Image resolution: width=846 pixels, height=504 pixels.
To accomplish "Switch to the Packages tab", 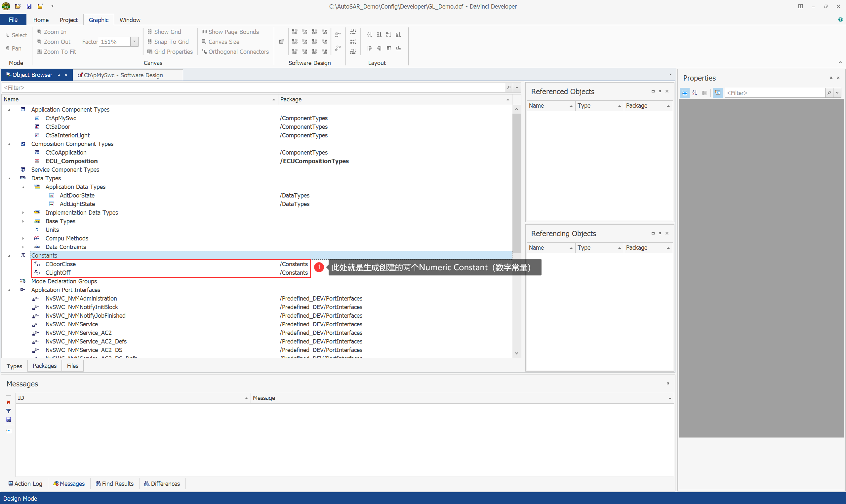I will (45, 366).
